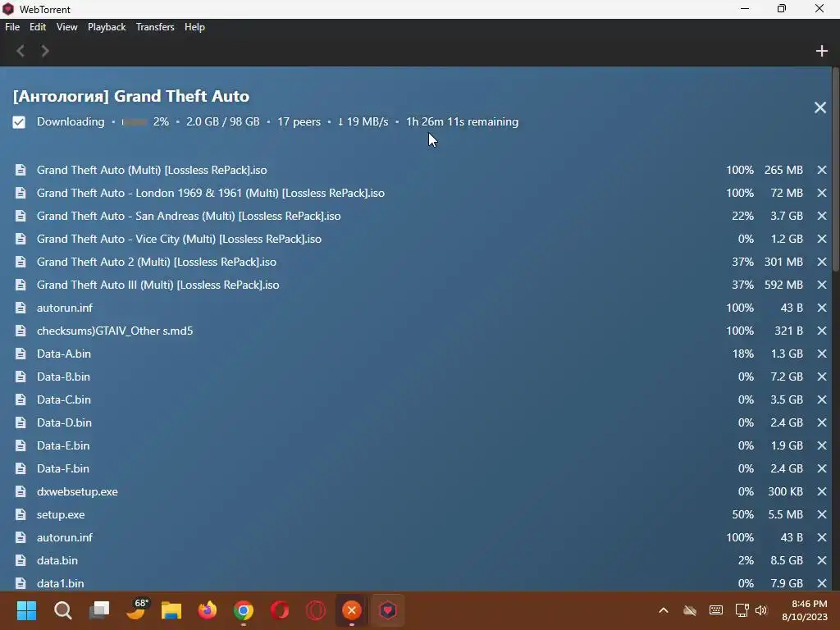The image size is (840, 630).
Task: Remove Data-C.bin from download
Action: [822, 399]
